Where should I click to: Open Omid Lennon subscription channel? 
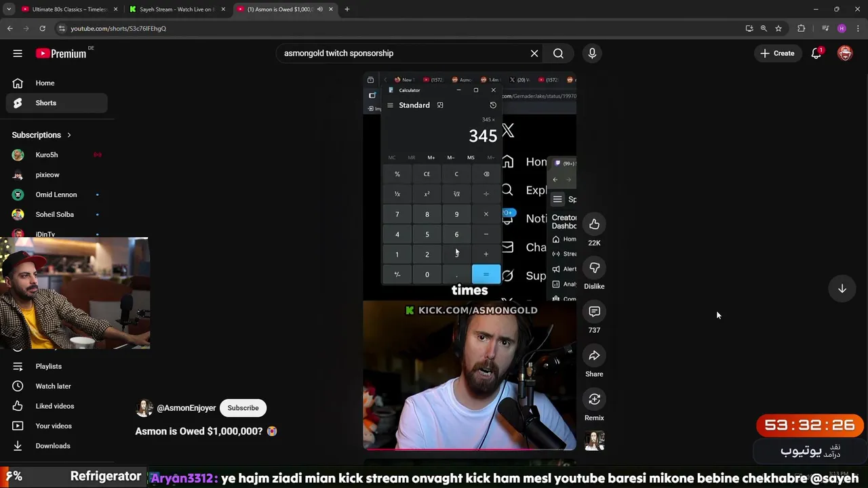click(57, 195)
